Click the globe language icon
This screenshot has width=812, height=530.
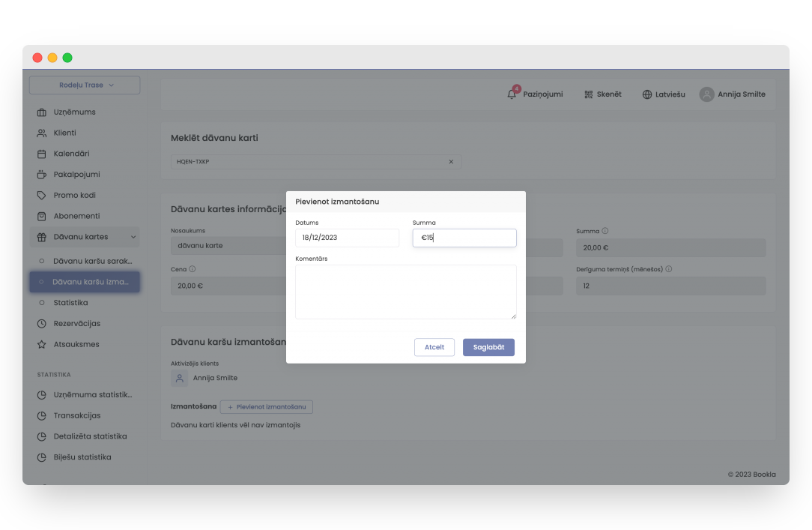tap(647, 94)
